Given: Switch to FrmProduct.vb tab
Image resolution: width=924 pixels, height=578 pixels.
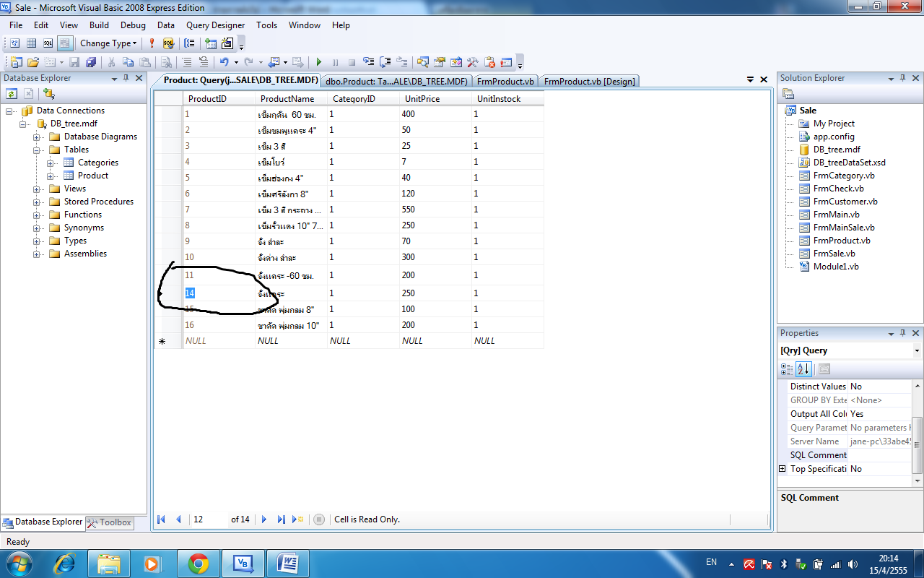Looking at the screenshot, I should click(505, 81).
